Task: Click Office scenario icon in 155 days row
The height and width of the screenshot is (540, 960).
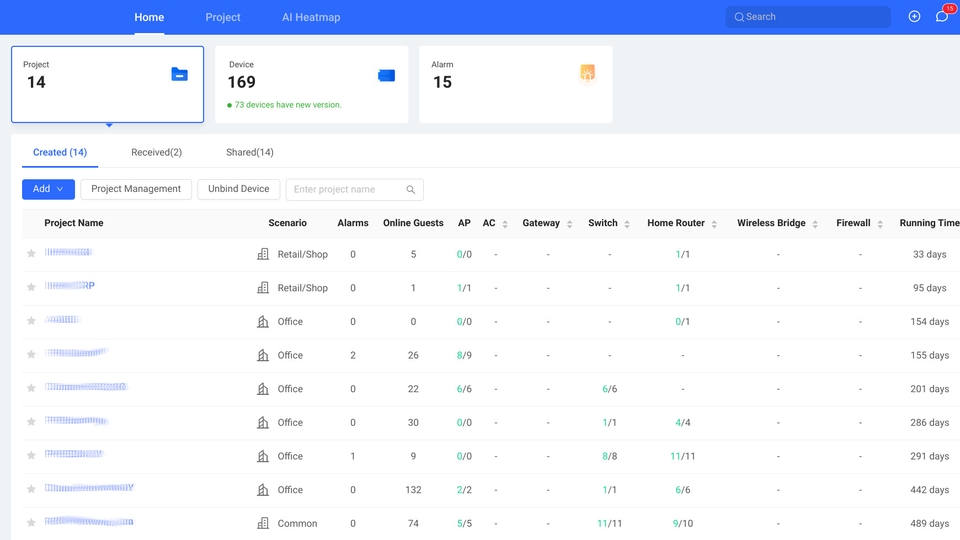Action: point(263,355)
